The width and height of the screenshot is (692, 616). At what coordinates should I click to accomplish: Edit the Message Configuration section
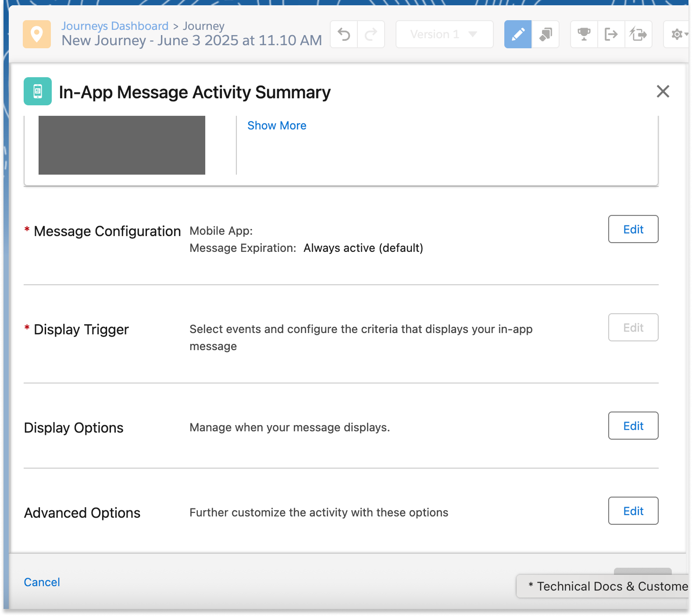tap(633, 229)
